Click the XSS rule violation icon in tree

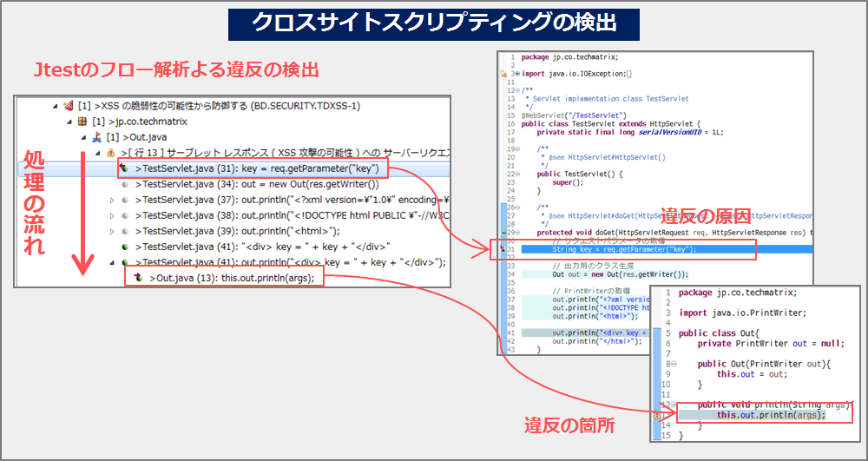click(69, 106)
